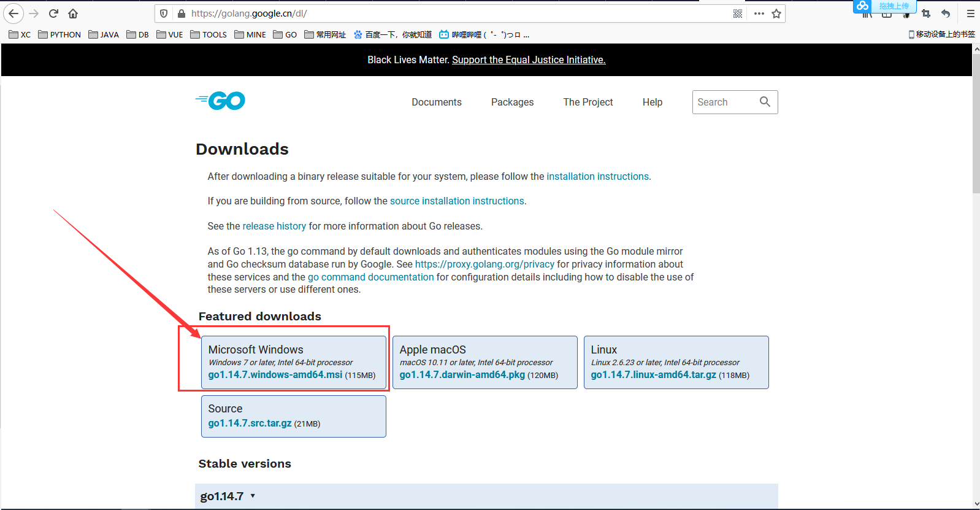Open source installation instructions link
This screenshot has height=510, width=980.
[x=457, y=201]
